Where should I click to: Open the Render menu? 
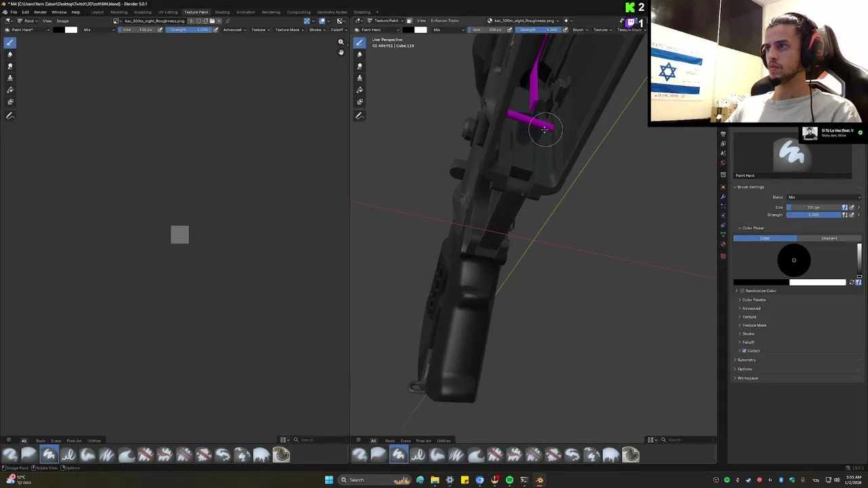tap(40, 12)
